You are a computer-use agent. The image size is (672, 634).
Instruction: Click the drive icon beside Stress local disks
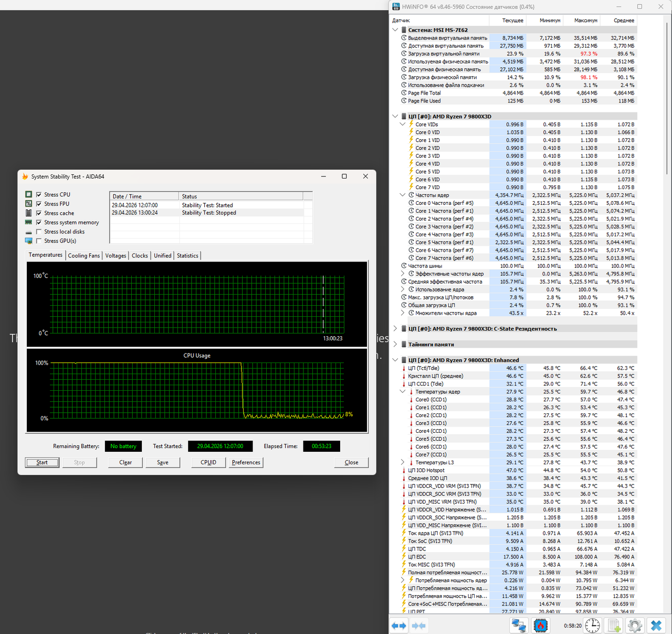click(x=28, y=232)
